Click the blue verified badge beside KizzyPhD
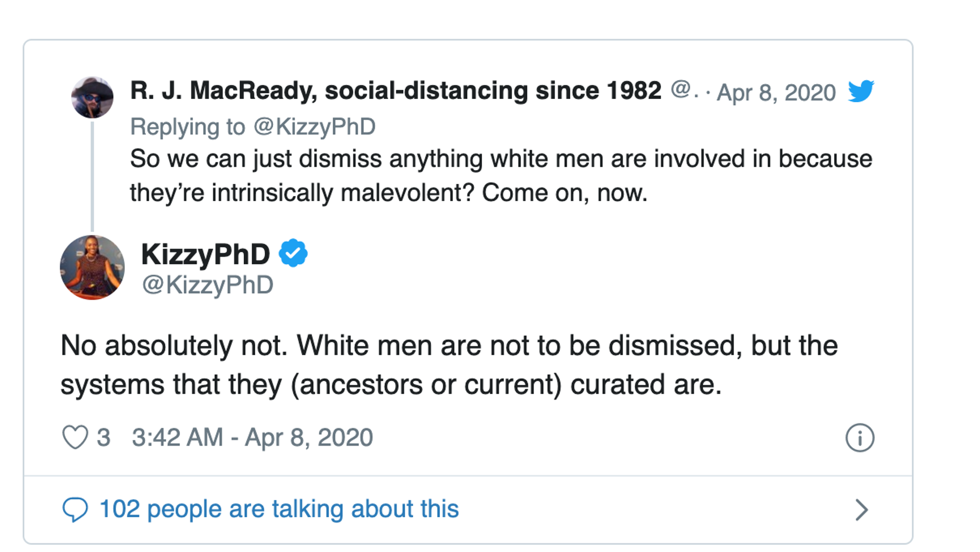Screen dimensions: 980x552 coord(293,253)
